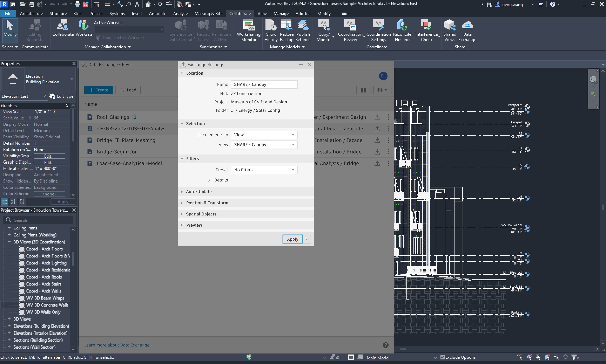Open the Elevation: East instance dropdown

click(23, 96)
